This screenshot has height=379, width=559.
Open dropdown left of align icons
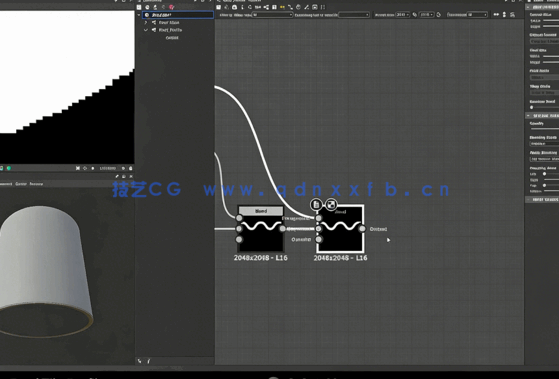click(x=477, y=15)
